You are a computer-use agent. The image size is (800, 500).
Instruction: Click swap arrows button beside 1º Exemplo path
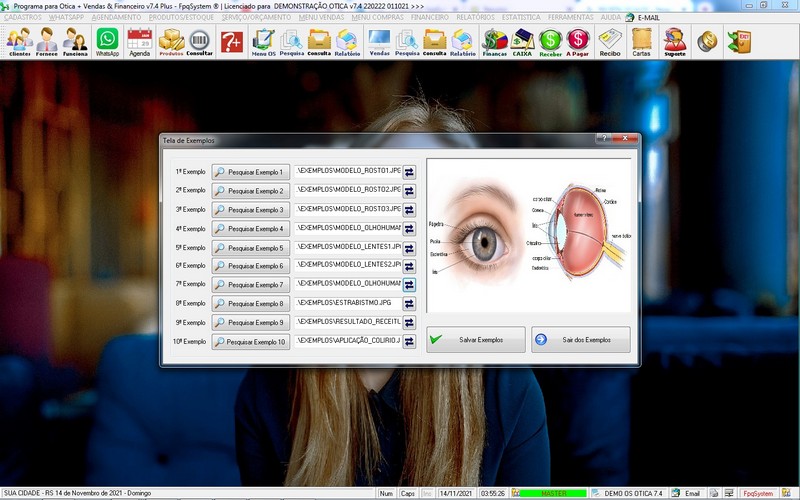[x=409, y=172]
